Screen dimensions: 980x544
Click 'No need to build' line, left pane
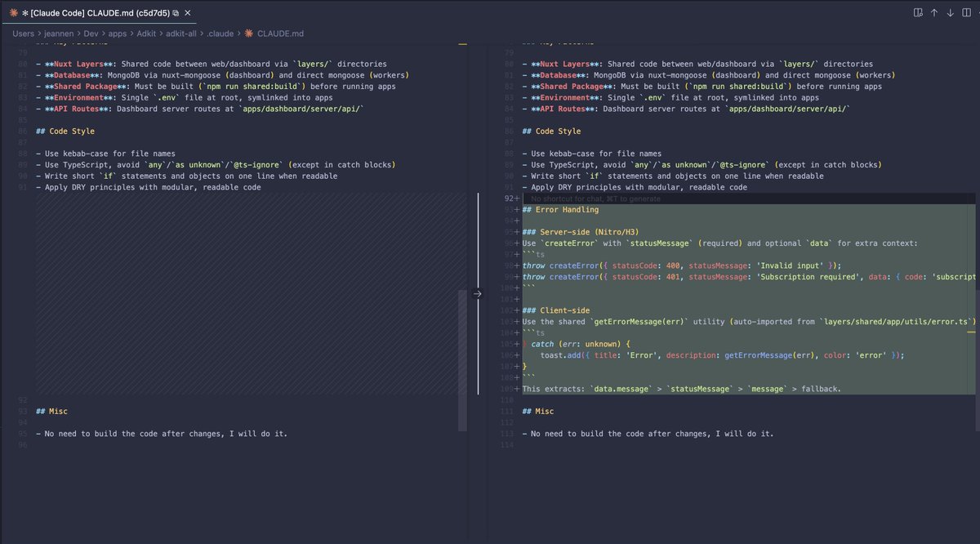pos(162,434)
